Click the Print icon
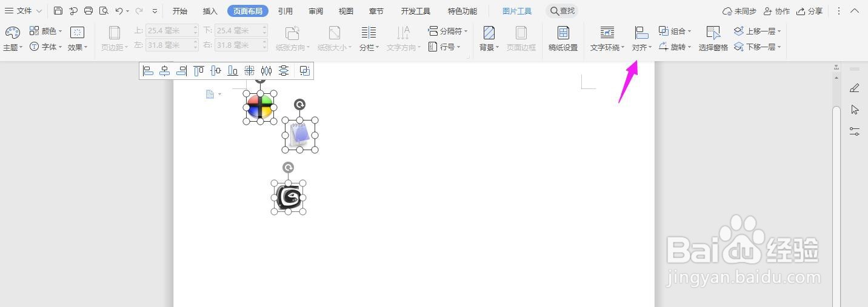 tap(88, 11)
